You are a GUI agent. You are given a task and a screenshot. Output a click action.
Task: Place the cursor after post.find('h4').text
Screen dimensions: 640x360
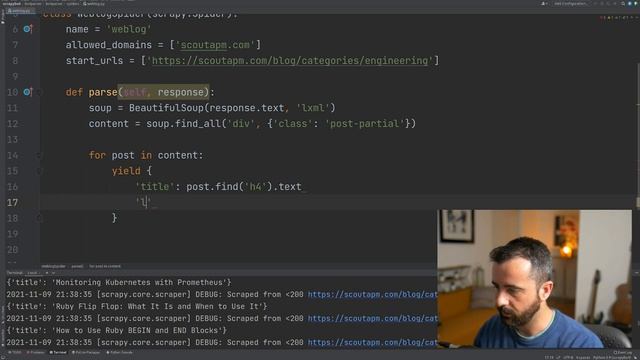302,187
